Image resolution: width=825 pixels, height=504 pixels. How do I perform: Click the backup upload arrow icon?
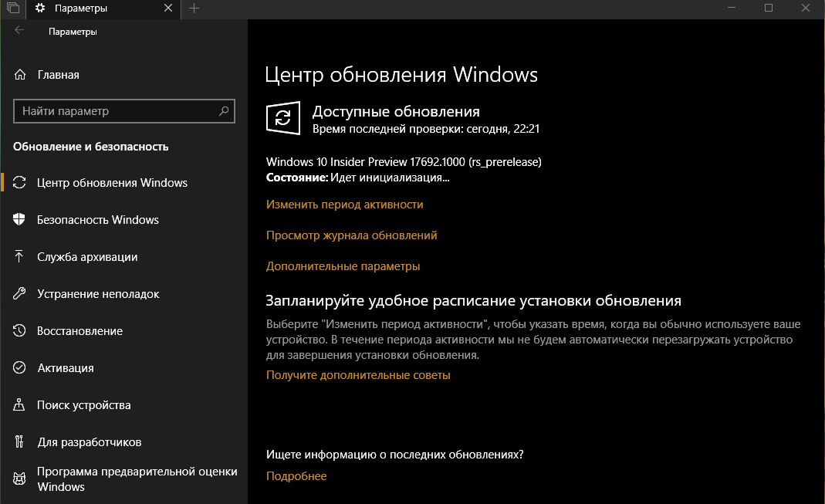pos(20,257)
